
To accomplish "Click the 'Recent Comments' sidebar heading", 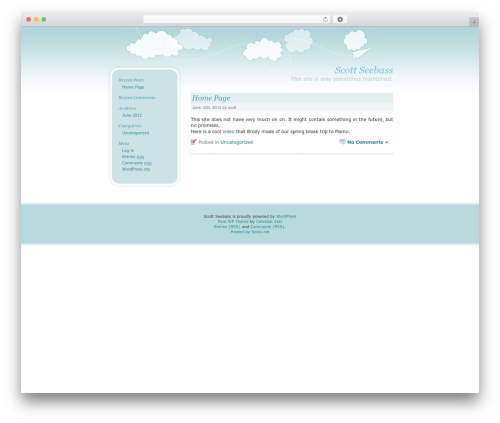I will 137,98.
